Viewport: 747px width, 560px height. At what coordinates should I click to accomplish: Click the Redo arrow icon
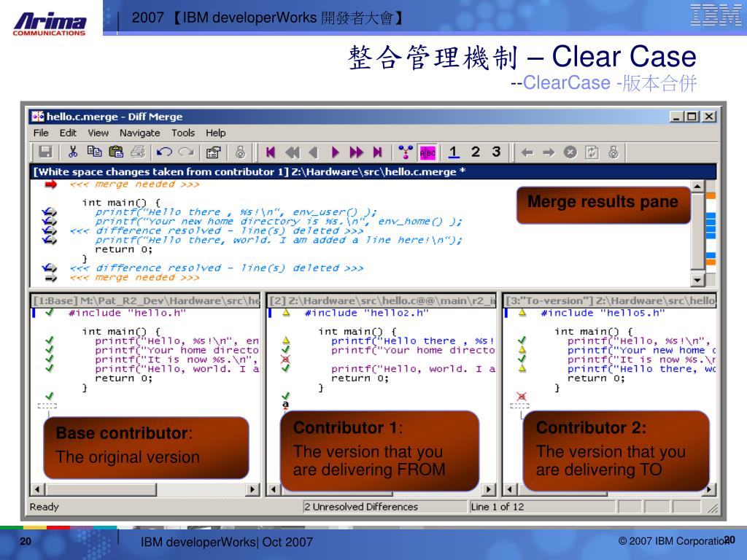(186, 152)
